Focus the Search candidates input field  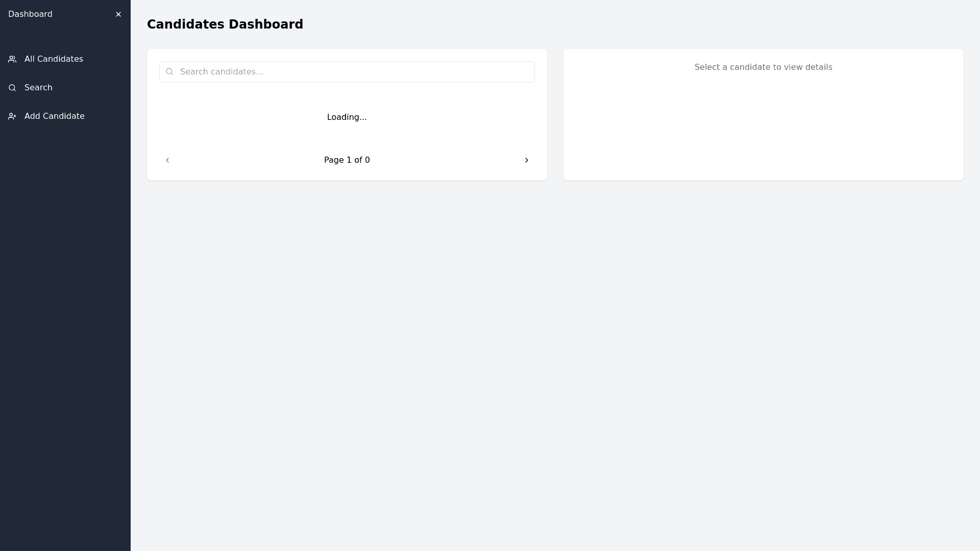(352, 72)
